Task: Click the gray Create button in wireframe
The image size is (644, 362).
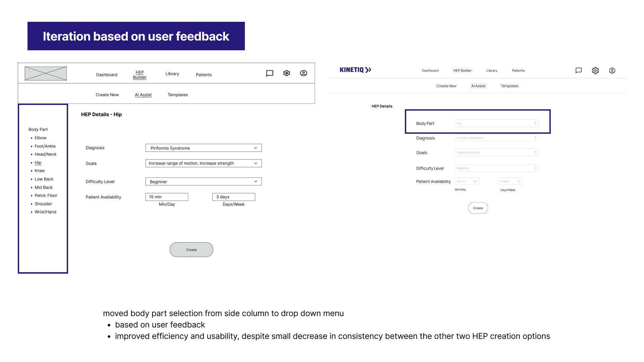Action: (191, 250)
